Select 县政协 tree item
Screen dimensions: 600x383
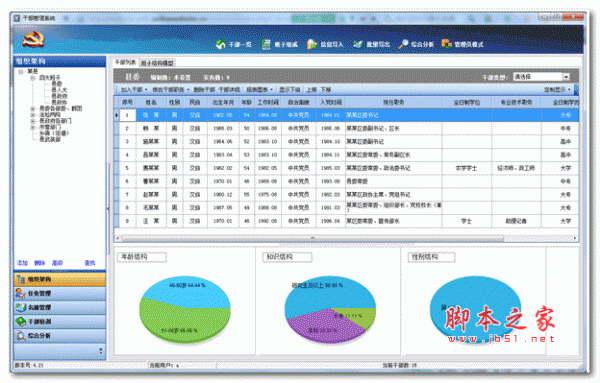coord(59,102)
